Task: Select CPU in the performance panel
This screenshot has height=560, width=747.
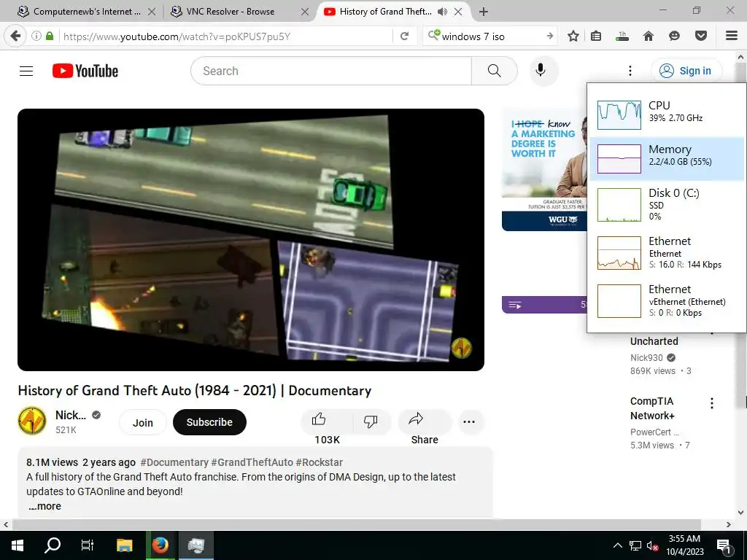Action: pyautogui.click(x=667, y=114)
